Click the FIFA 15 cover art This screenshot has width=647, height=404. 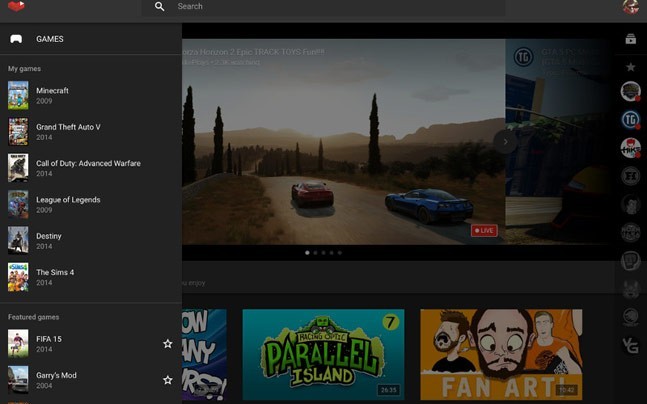(18, 343)
